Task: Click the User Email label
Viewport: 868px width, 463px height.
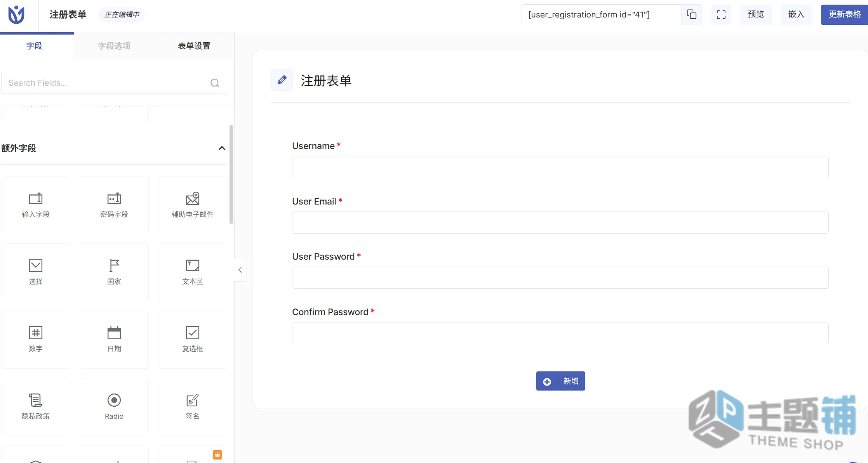Action: pyautogui.click(x=314, y=201)
